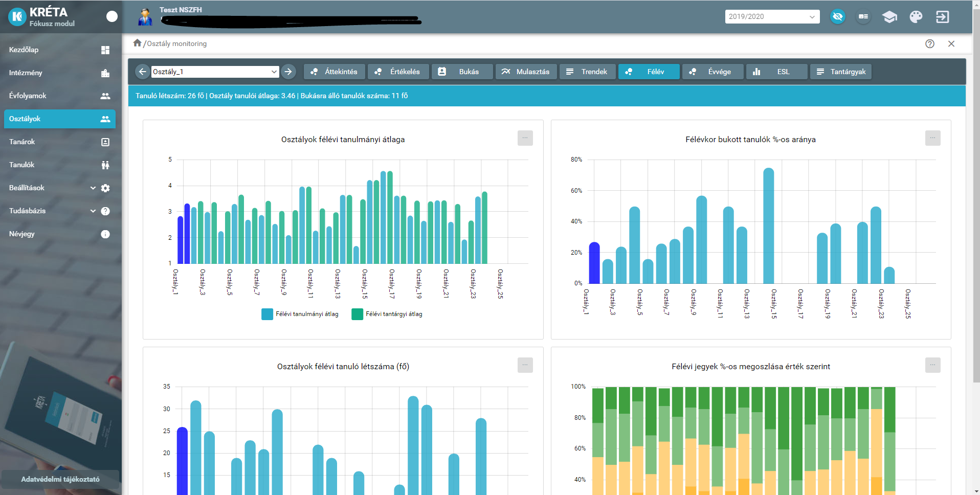980x495 pixels.
Task: Switch to the Mulasztás tab
Action: (x=526, y=72)
